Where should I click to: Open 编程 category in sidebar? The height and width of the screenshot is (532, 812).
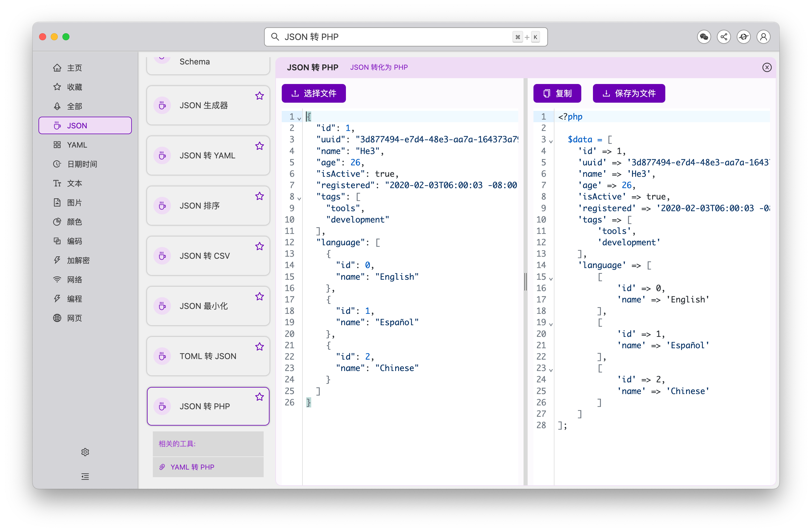coord(85,299)
